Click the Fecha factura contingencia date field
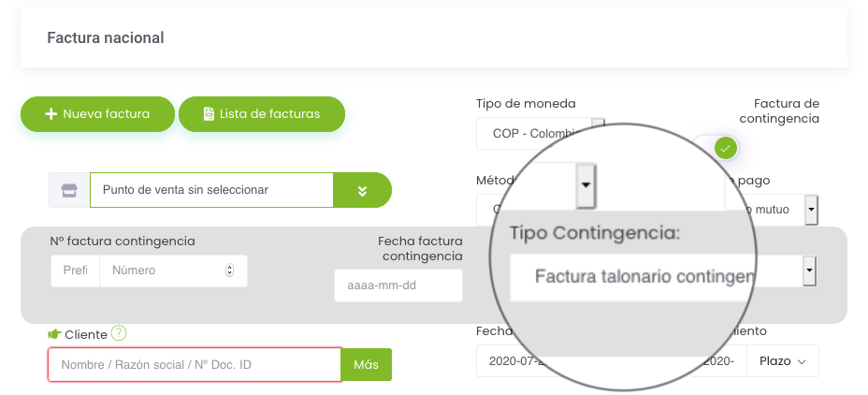Screen dimensions: 868x395 tap(398, 285)
